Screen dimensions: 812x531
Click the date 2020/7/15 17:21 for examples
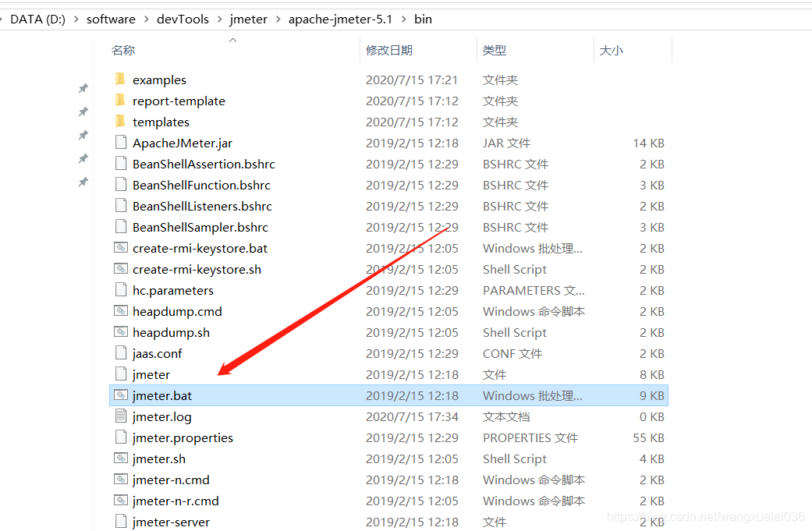point(412,80)
